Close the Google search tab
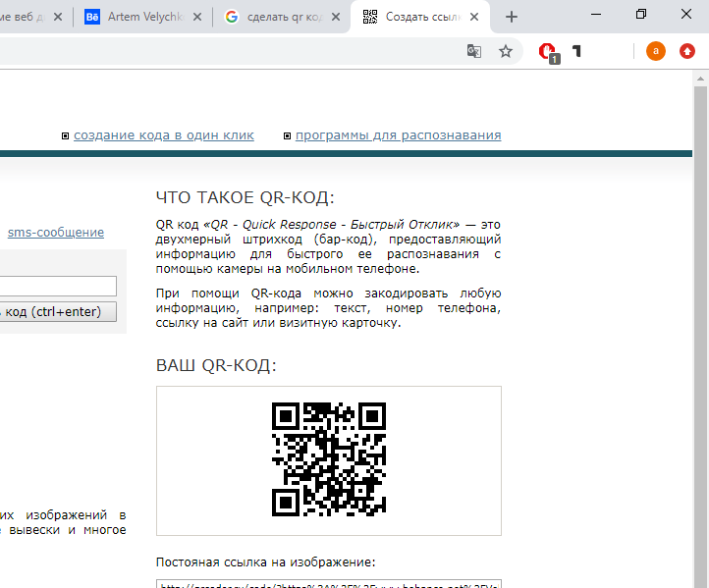 338,17
